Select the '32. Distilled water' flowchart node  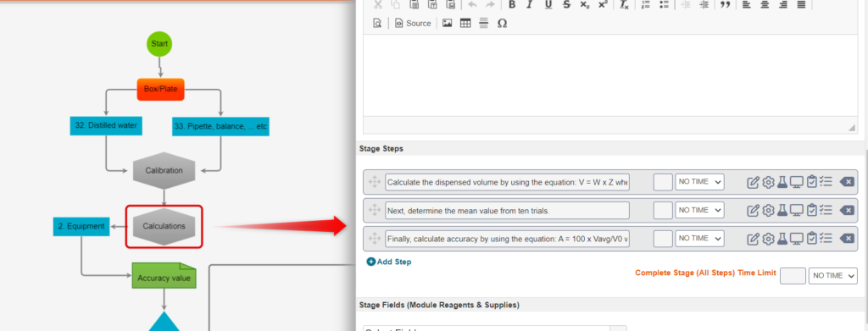[x=106, y=125]
